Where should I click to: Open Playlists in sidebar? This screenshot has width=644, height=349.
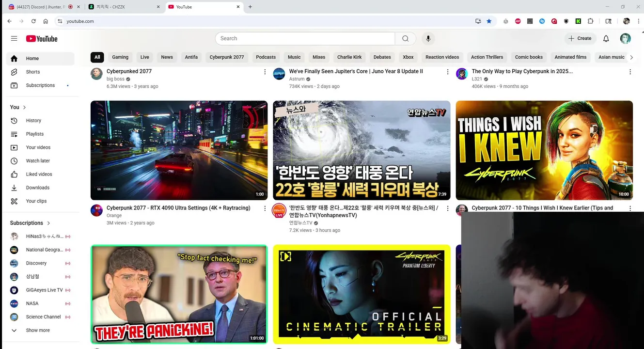(40, 134)
